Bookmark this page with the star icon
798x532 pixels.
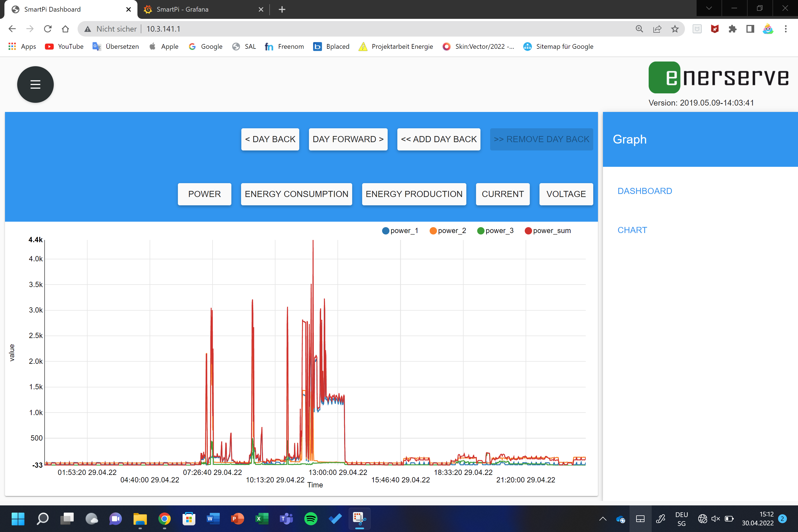(x=674, y=29)
